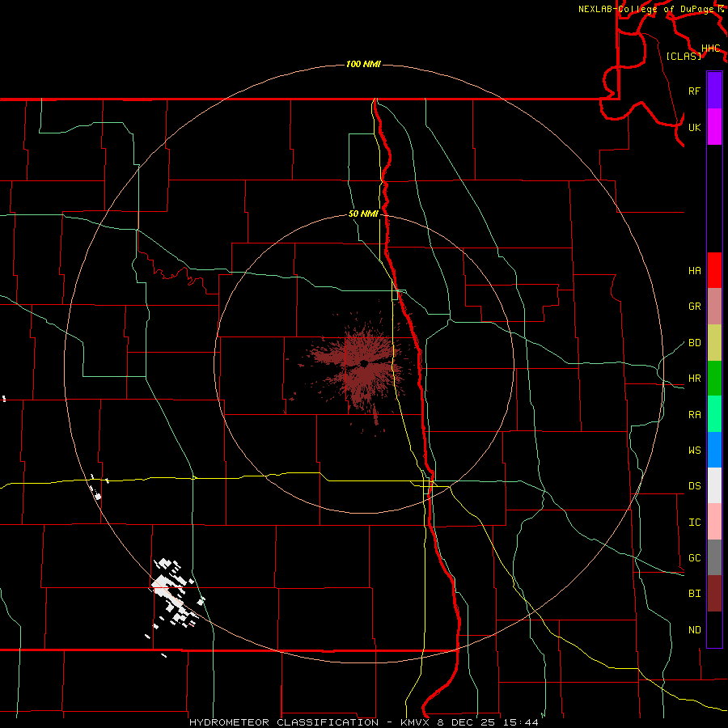Select the BD yellow legend swatch
The height and width of the screenshot is (728, 728).
point(714,342)
